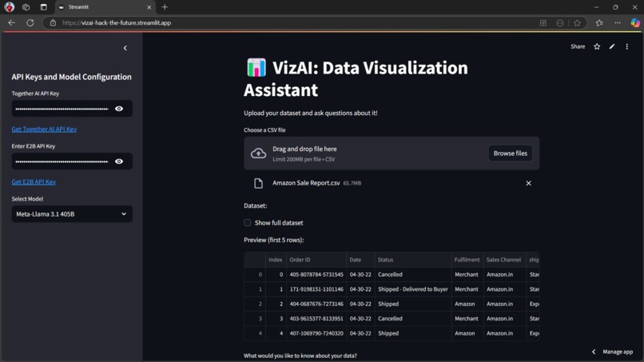Click the chevron beside Manage app
This screenshot has height=362, width=644.
point(594,352)
